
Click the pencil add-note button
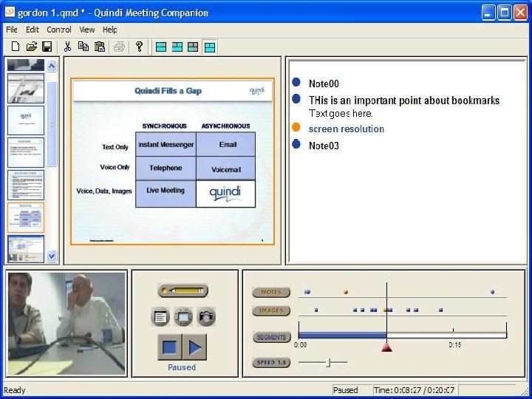[x=183, y=291]
